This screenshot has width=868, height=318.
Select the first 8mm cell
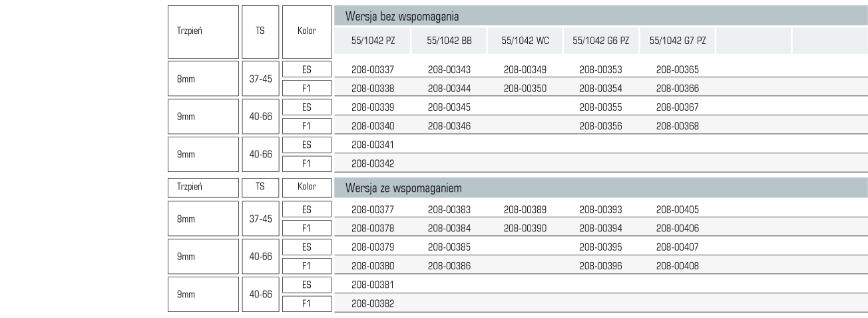203,79
